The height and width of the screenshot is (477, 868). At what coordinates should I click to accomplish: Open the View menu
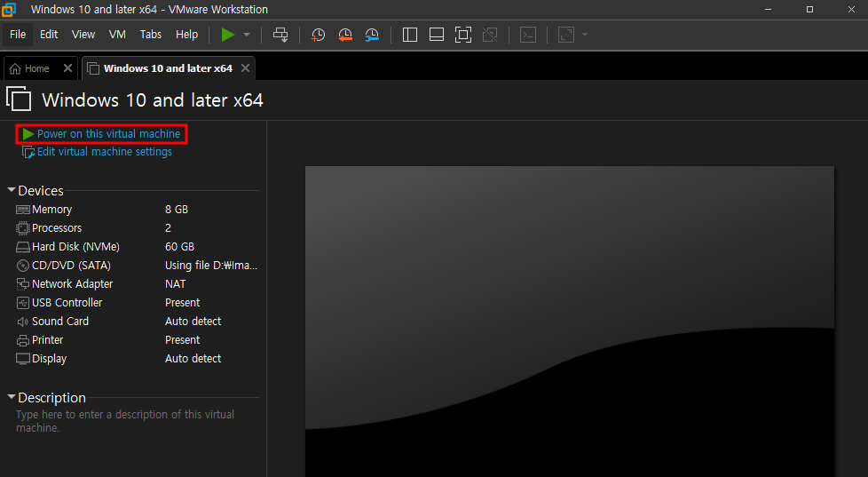(x=83, y=35)
